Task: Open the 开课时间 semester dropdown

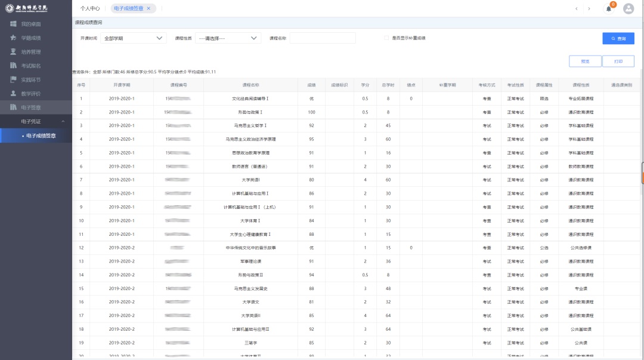Action: point(133,38)
